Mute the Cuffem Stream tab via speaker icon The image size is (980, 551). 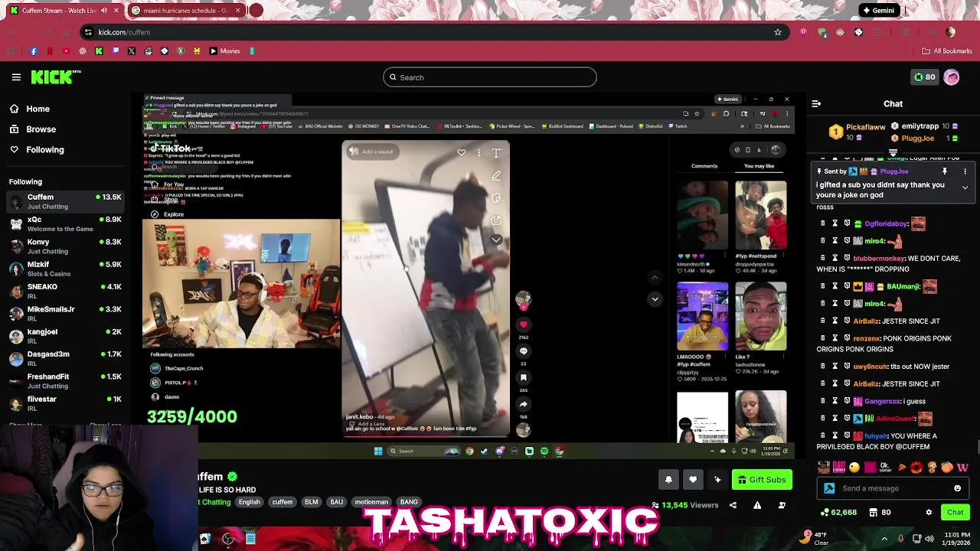pyautogui.click(x=104, y=11)
